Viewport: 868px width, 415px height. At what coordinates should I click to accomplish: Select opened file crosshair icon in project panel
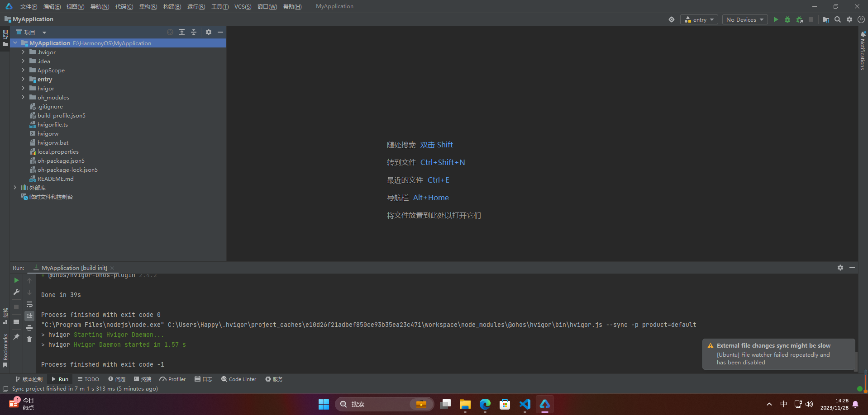coord(170,32)
